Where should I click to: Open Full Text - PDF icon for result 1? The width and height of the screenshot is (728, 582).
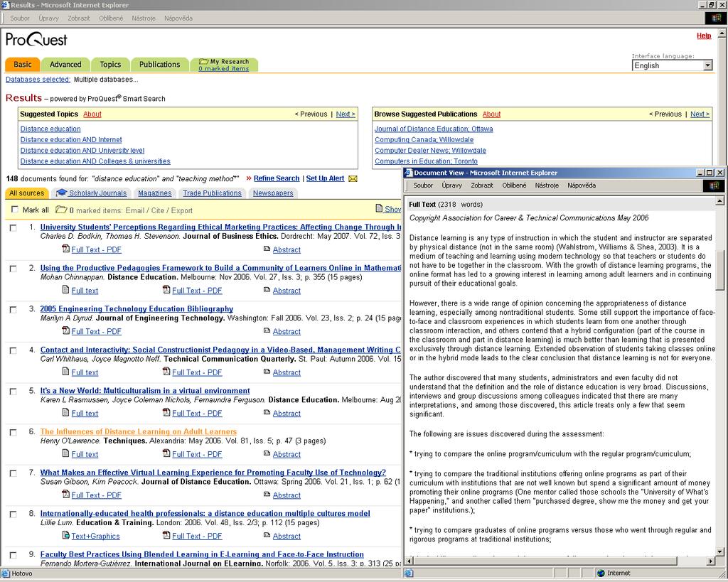[x=66, y=249]
